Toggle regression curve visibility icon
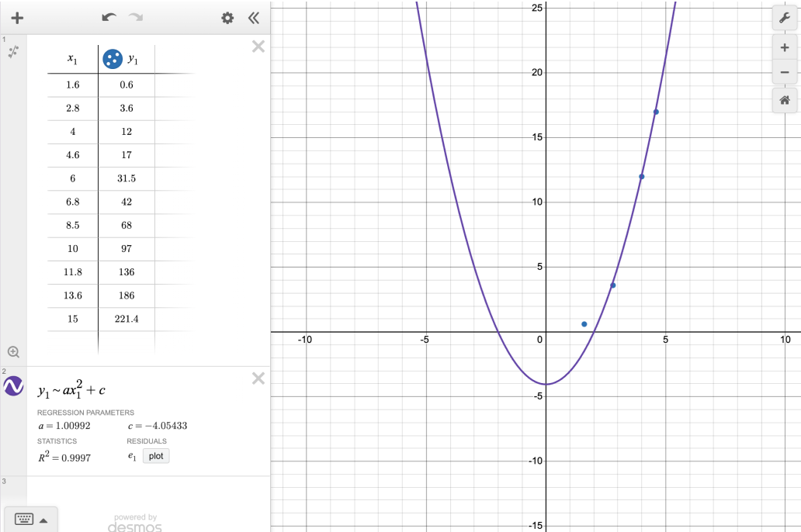Image resolution: width=801 pixels, height=532 pixels. point(14,385)
